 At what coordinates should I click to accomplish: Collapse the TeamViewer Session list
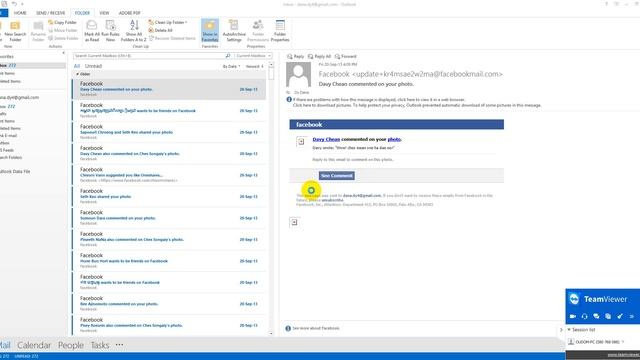(x=569, y=329)
